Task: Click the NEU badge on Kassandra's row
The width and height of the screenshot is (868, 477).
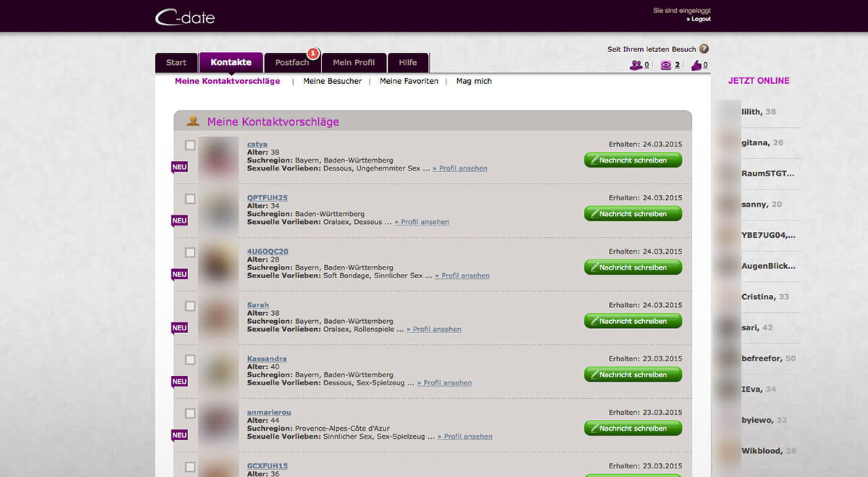Action: (x=179, y=381)
